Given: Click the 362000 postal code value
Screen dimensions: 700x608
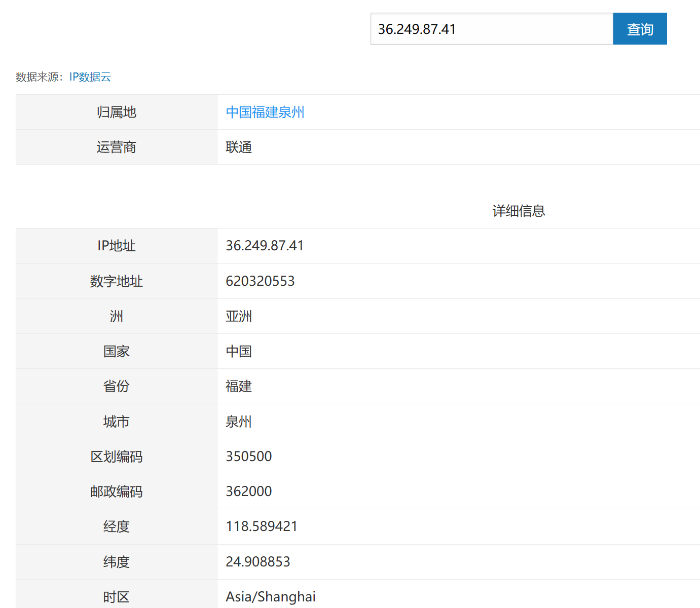Looking at the screenshot, I should pos(249,491).
